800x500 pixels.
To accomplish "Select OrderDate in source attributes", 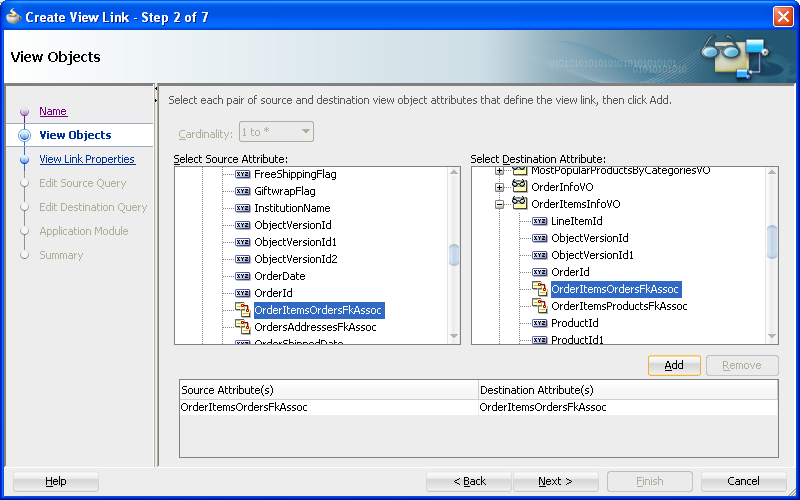I will [280, 276].
